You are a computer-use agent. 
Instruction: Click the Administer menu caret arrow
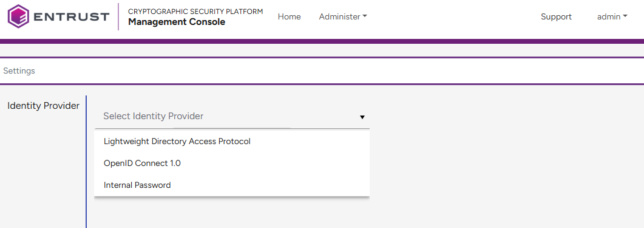365,16
